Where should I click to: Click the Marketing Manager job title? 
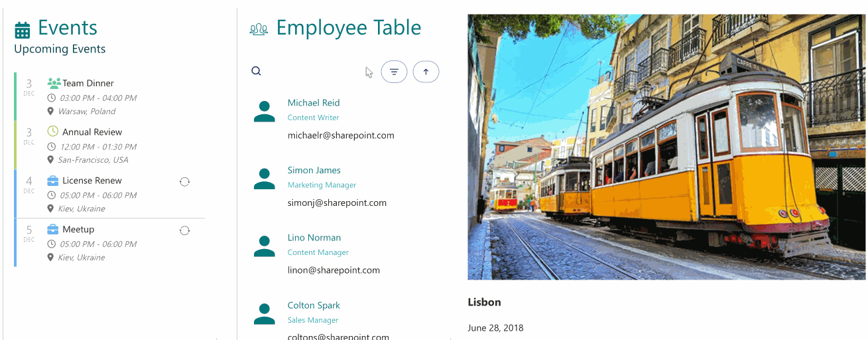tap(322, 185)
